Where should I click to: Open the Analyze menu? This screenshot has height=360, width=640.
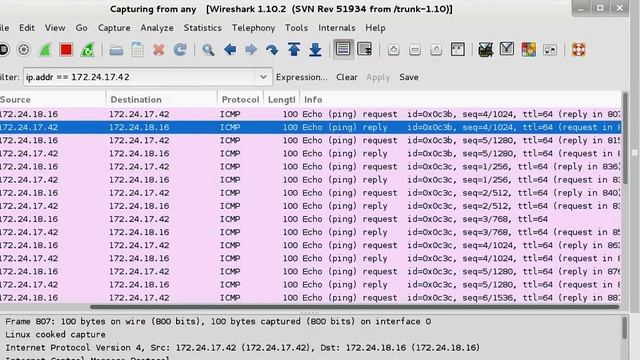(x=157, y=28)
